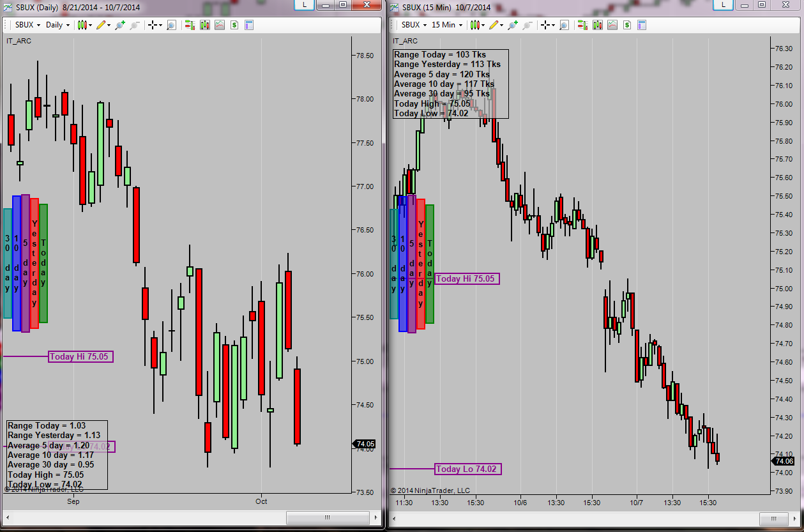Open Strategies dollar icon in 15 Min chart
The height and width of the screenshot is (532, 804).
(627, 25)
